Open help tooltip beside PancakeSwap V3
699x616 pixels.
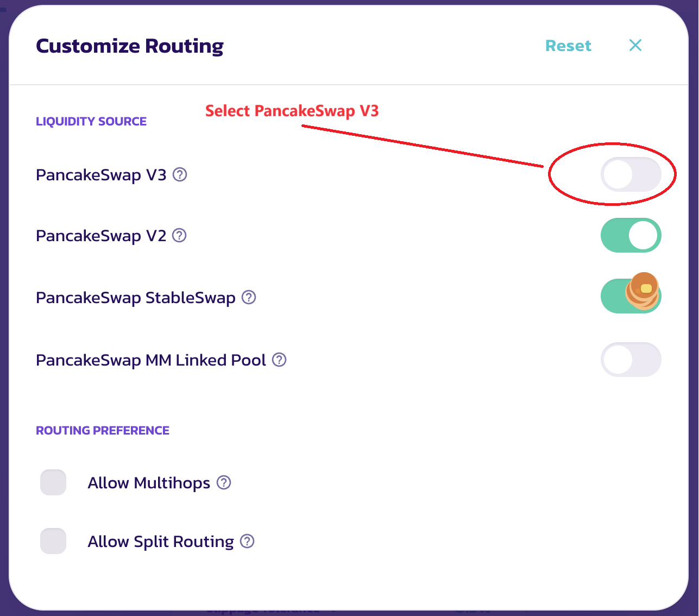[x=180, y=175]
